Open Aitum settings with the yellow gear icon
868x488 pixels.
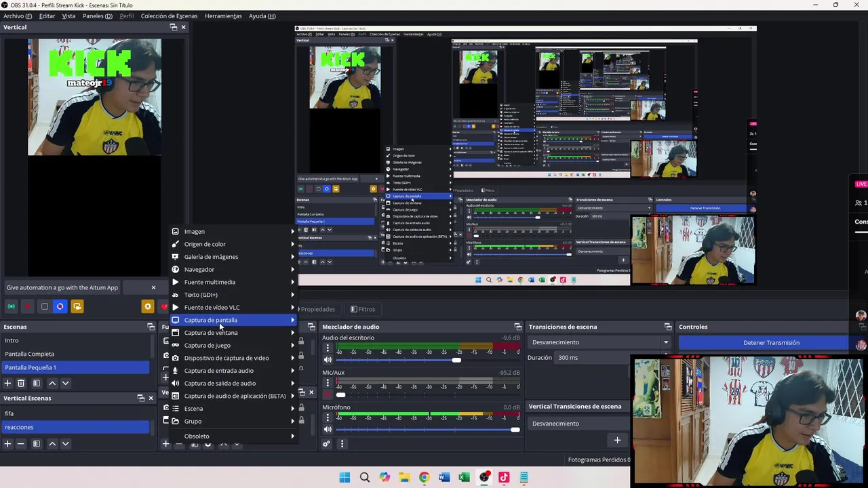pyautogui.click(x=148, y=306)
